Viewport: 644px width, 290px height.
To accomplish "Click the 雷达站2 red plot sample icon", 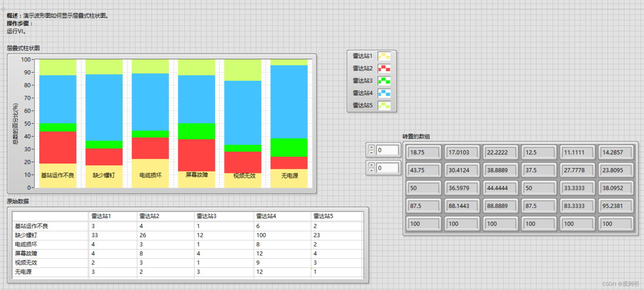I will coord(384,68).
